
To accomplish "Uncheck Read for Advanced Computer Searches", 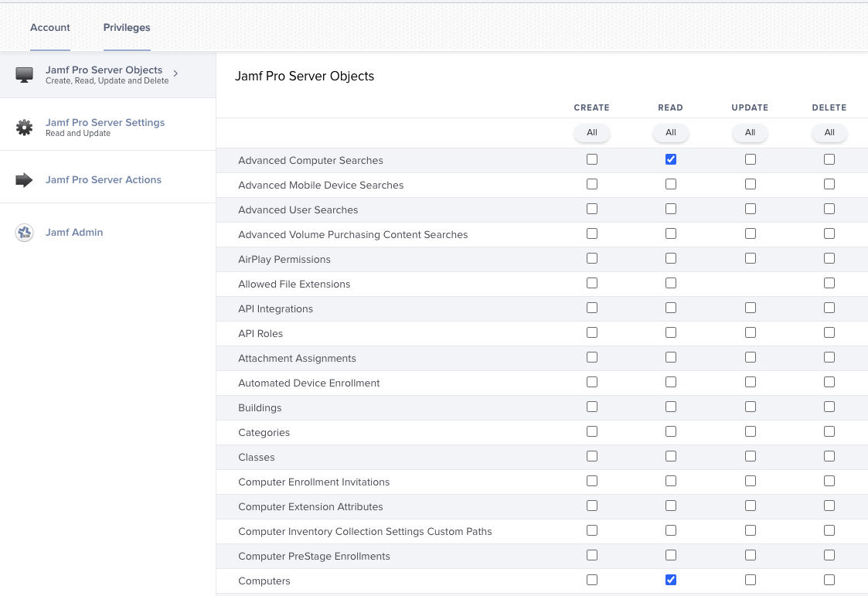I will [x=670, y=158].
